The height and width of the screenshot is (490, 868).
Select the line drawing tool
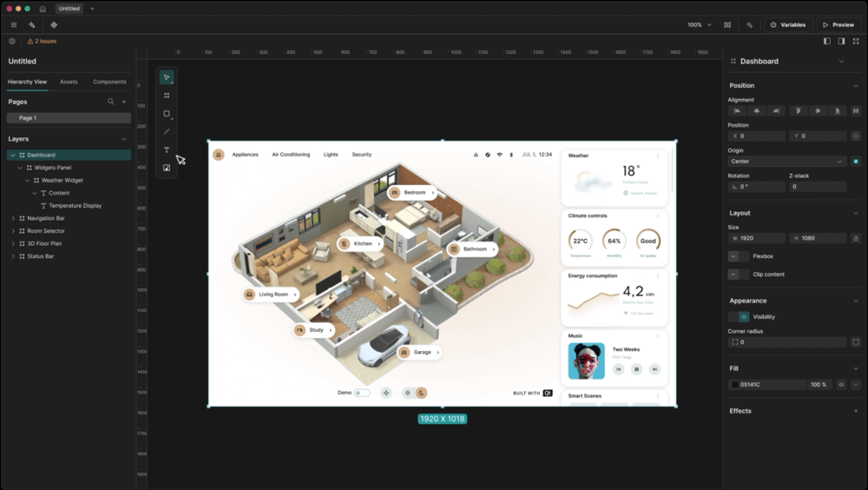tap(167, 132)
